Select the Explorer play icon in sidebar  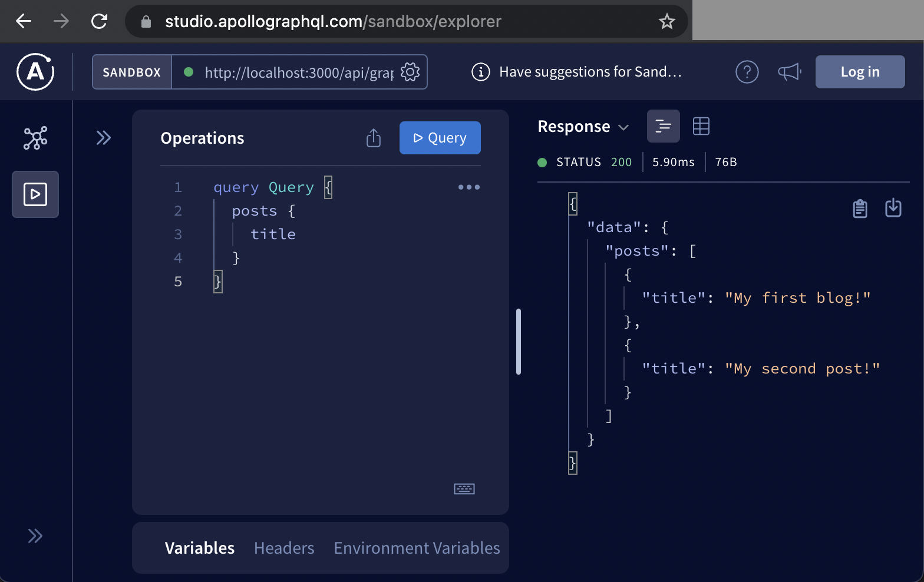point(35,194)
